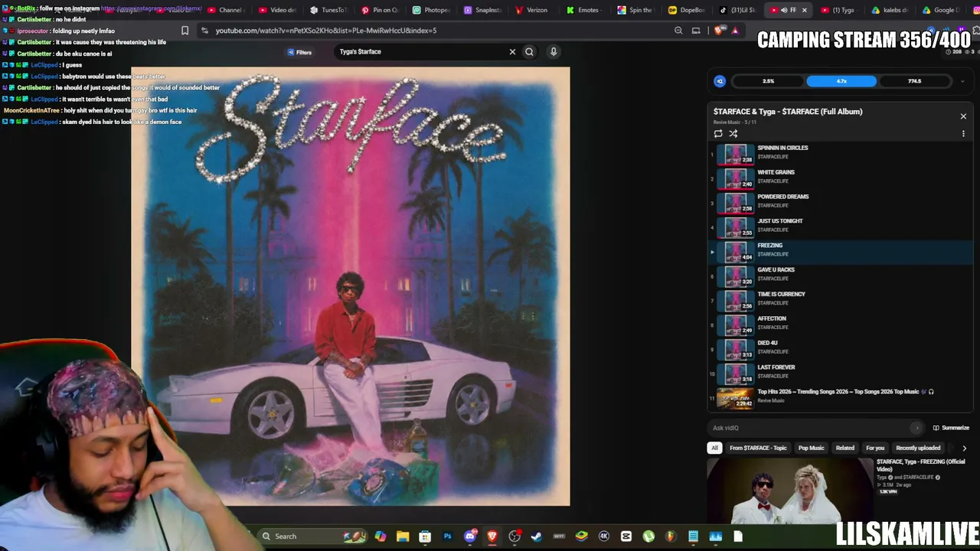980x551 pixels.
Task: Switch to the Google Drive browser tab
Action: (941, 10)
